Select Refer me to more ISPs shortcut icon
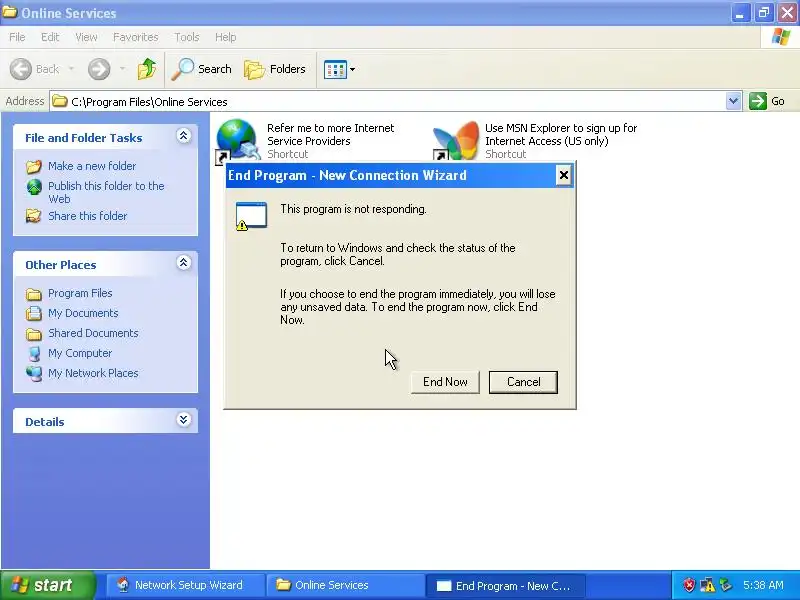This screenshot has height=600, width=800. pyautogui.click(x=236, y=140)
